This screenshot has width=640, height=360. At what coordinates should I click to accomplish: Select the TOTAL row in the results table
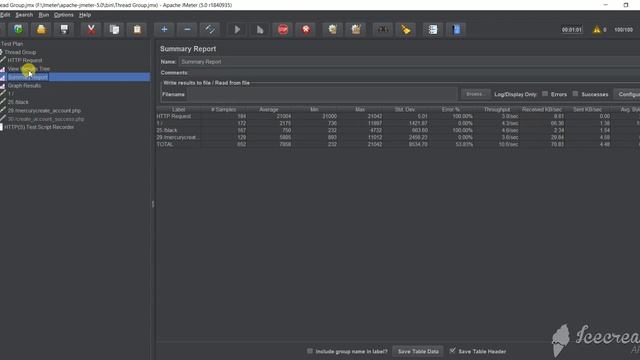[x=398, y=144]
